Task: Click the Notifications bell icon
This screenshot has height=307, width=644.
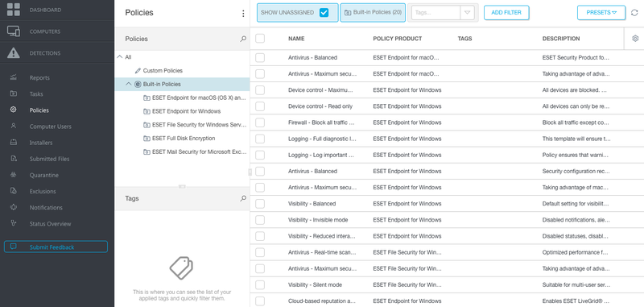Action: click(x=14, y=207)
